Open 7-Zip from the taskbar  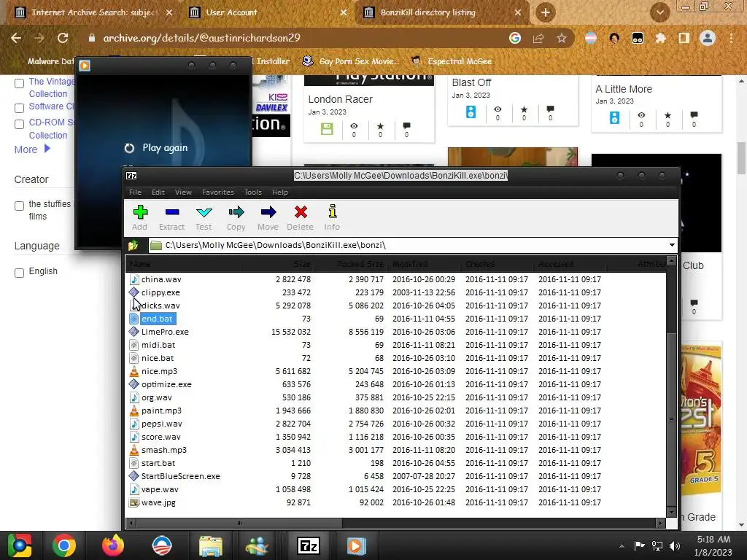309,545
